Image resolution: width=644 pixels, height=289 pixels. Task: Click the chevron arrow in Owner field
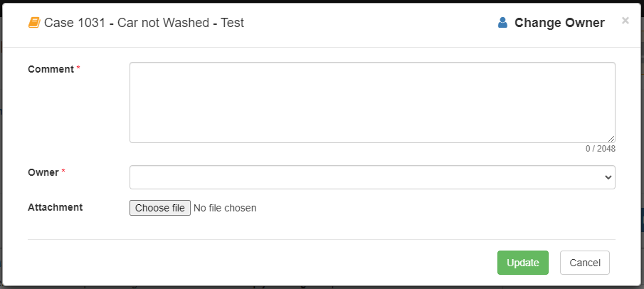coord(608,177)
